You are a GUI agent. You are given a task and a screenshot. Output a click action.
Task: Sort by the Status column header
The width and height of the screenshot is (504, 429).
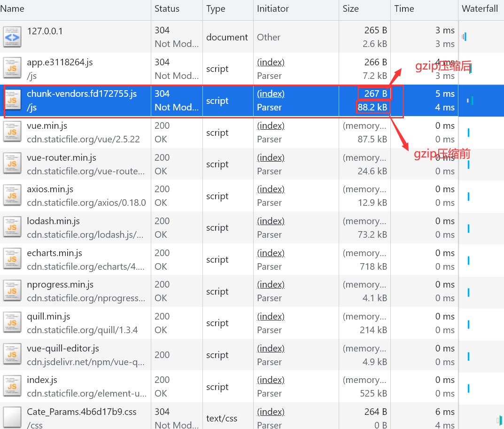167,8
